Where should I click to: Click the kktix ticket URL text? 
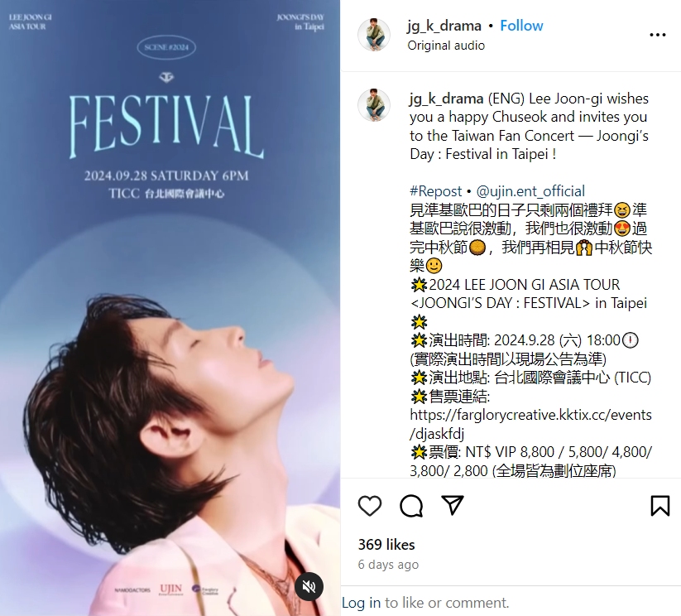[x=530, y=424]
